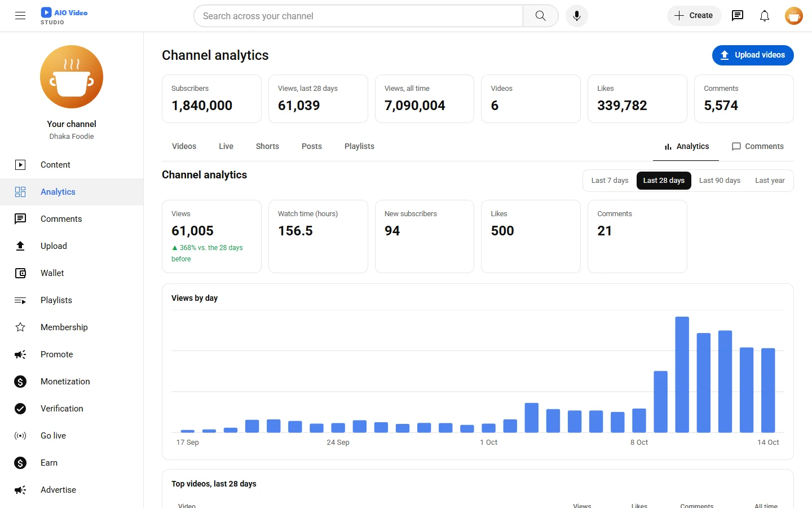Click the Advertise megaphone icon

[20, 490]
